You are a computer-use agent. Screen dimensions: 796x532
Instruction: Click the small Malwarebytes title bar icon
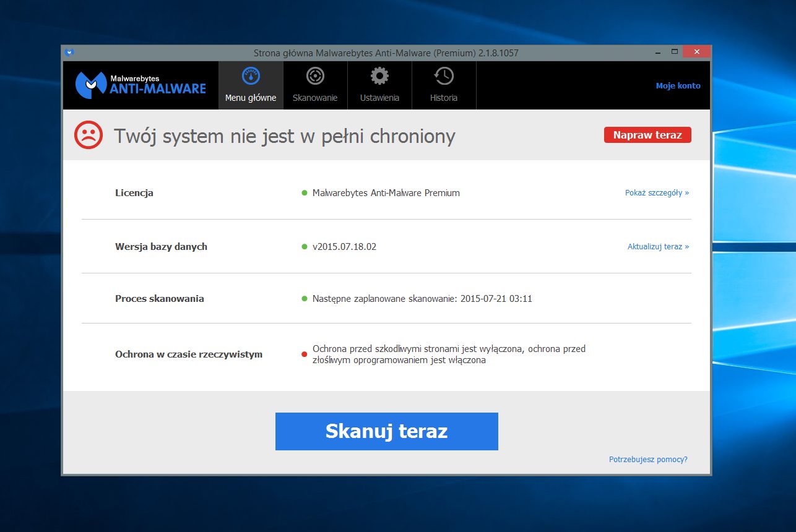tap(70, 53)
